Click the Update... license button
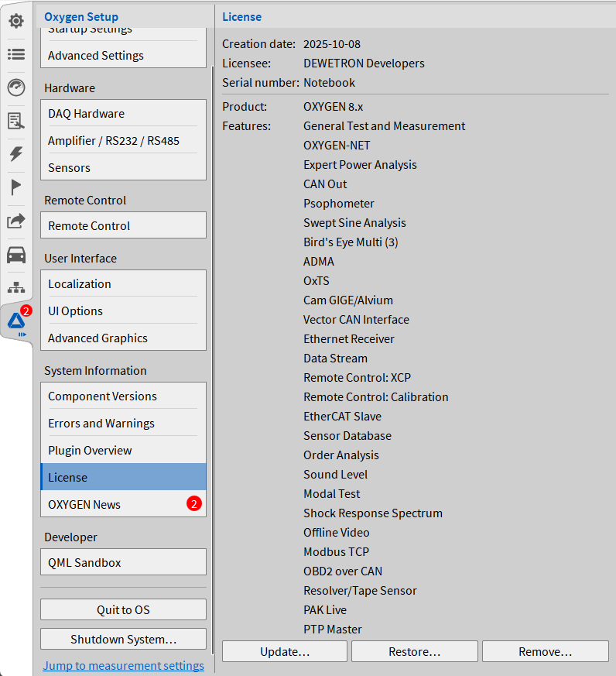The width and height of the screenshot is (616, 676). pos(285,651)
